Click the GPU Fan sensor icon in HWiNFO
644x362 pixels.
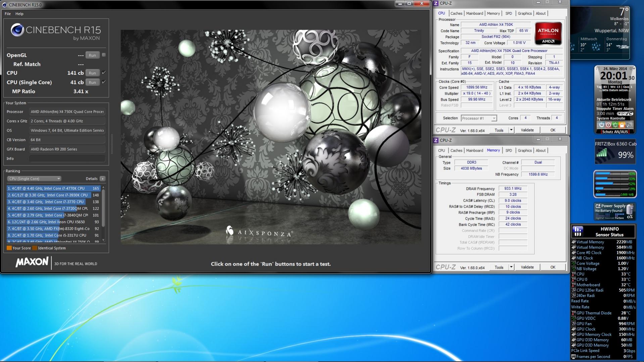tap(574, 324)
